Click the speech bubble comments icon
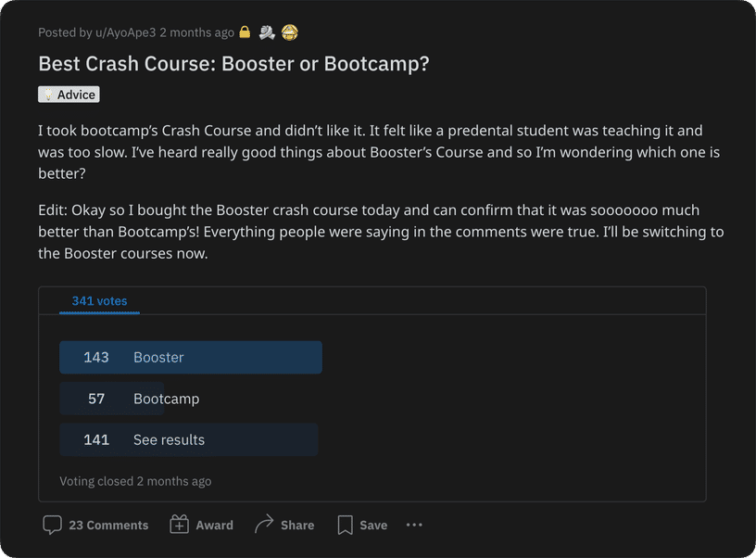756x558 pixels. (x=53, y=525)
